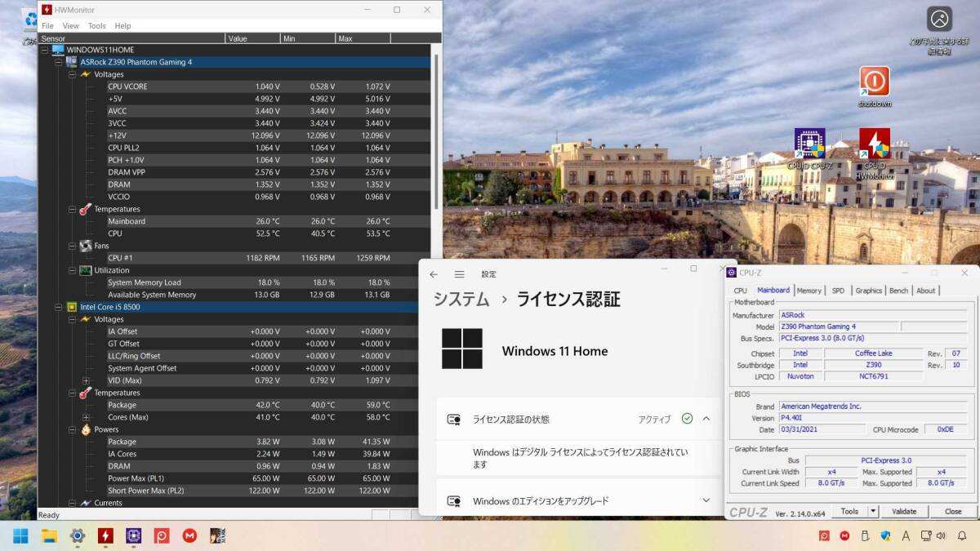Click the Windows edition upgrade icon in Settings
This screenshot has width=980, height=551.
(x=453, y=501)
